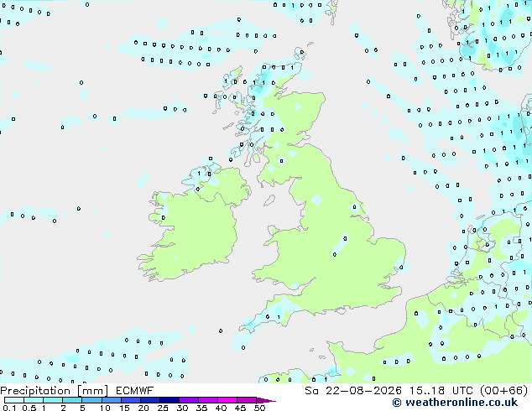532x411 pixels.
Task: Click the legend value '25'
Action: [x=163, y=408]
